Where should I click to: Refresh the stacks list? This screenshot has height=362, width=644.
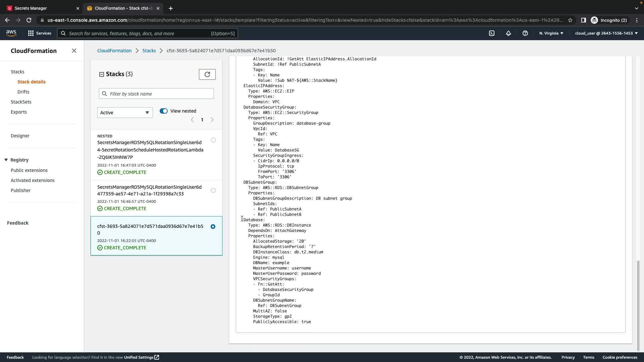[x=207, y=74]
